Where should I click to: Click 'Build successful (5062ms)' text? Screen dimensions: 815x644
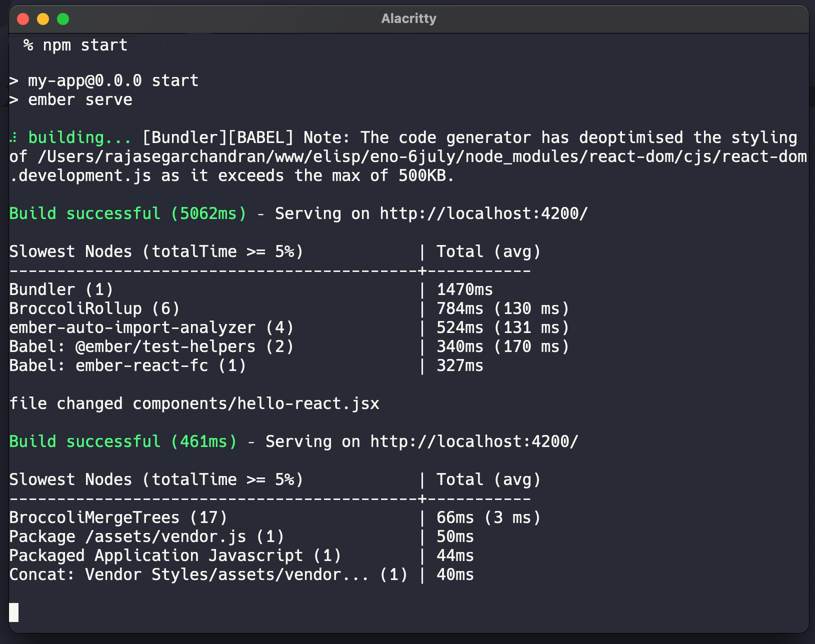point(127,214)
